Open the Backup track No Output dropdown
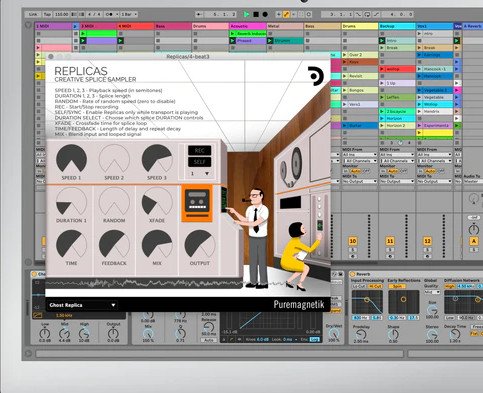The width and height of the screenshot is (483, 393). tap(397, 181)
